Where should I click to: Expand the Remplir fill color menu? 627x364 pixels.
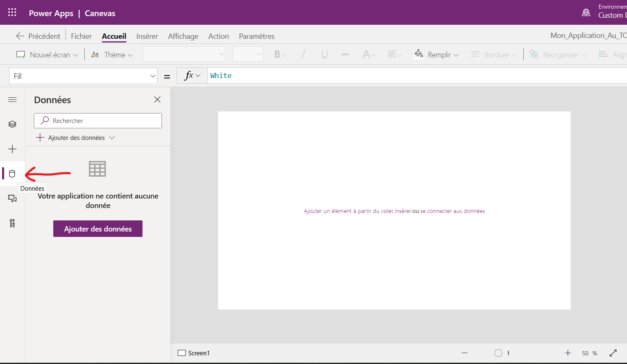tap(437, 55)
